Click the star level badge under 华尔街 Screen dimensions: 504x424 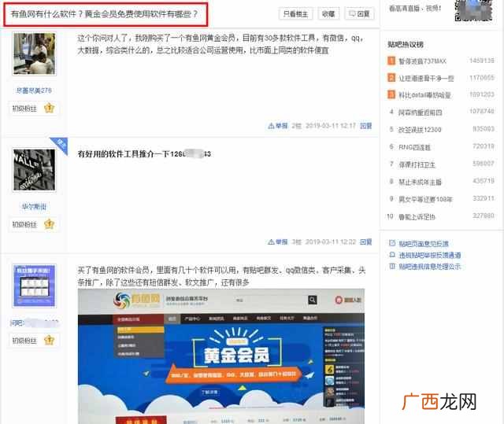49,224
